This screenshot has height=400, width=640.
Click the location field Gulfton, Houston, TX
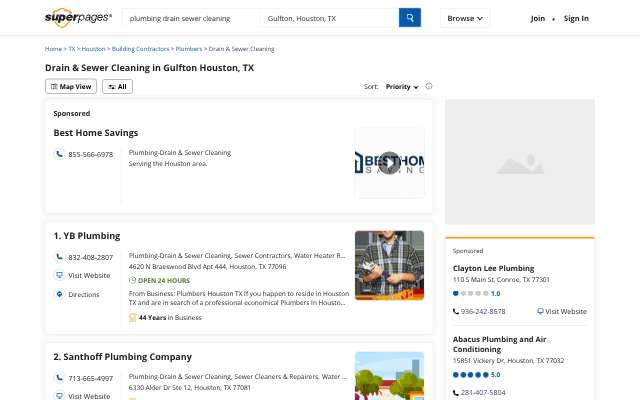click(329, 18)
